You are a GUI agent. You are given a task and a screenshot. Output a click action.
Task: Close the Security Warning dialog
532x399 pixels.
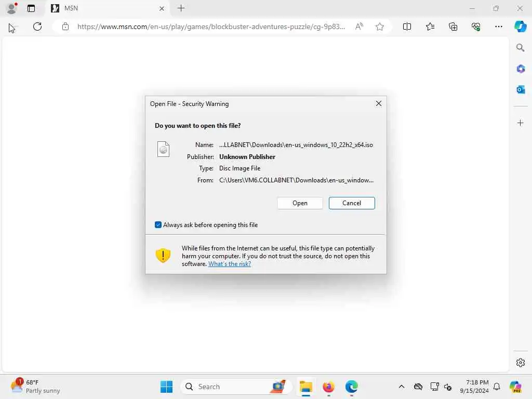[x=379, y=103]
